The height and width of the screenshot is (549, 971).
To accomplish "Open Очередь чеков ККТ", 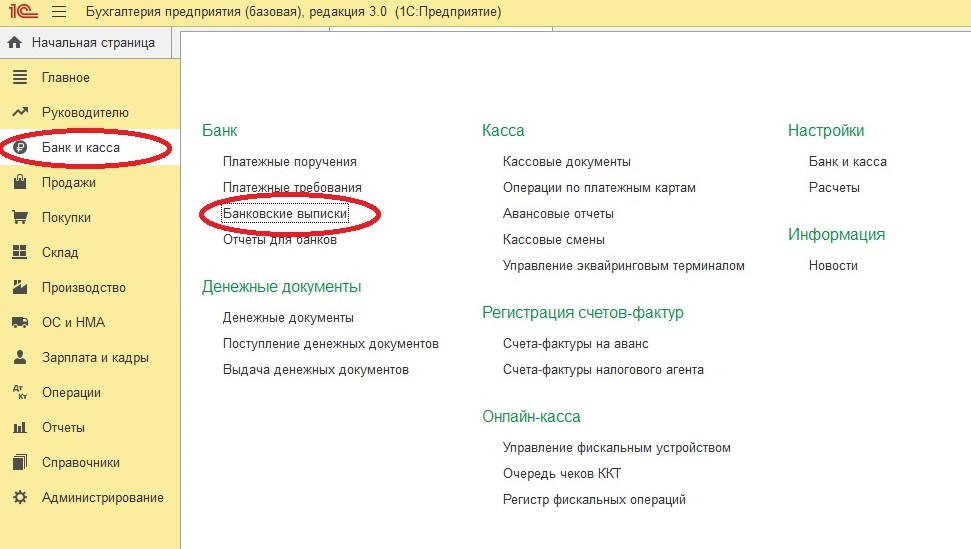I will pos(561,474).
